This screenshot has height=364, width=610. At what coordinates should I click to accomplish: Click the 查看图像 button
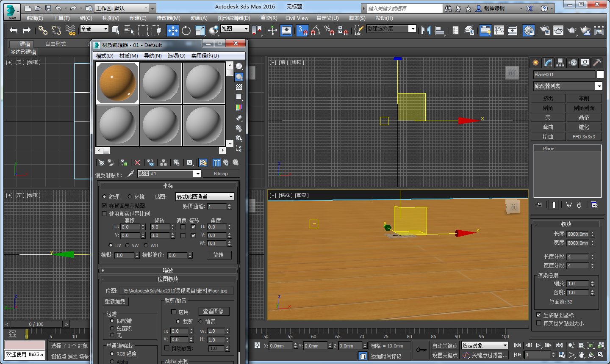tap(214, 311)
